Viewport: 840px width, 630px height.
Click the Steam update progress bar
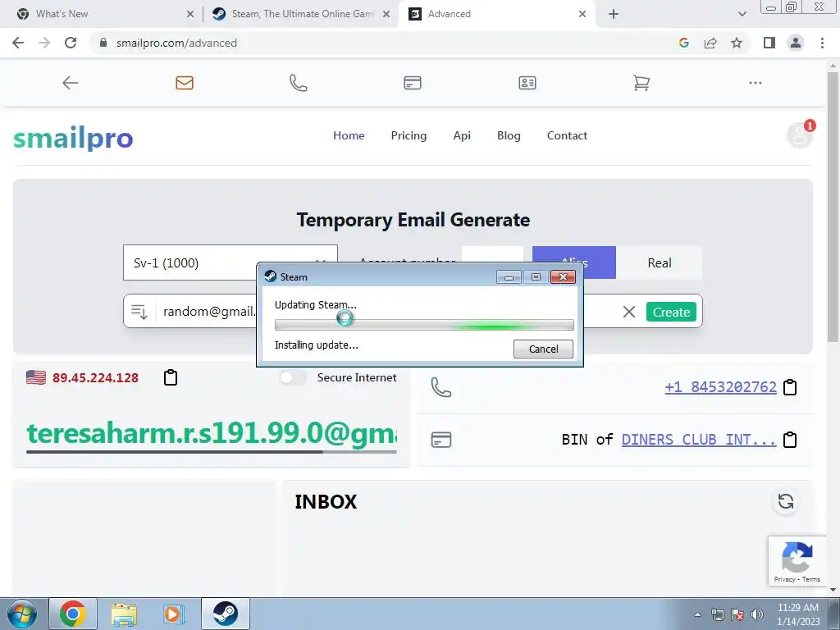[424, 325]
